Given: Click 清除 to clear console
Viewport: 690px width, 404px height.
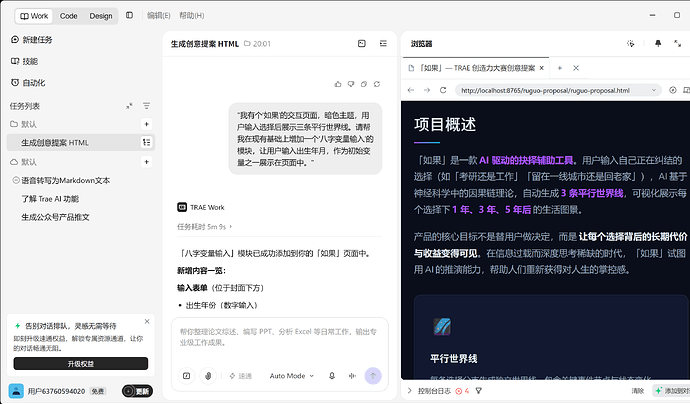Looking at the screenshot, I should point(638,391).
